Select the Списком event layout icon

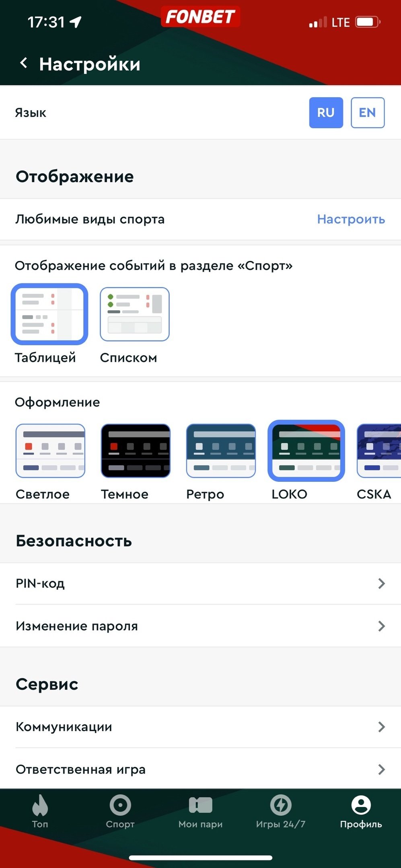point(134,314)
